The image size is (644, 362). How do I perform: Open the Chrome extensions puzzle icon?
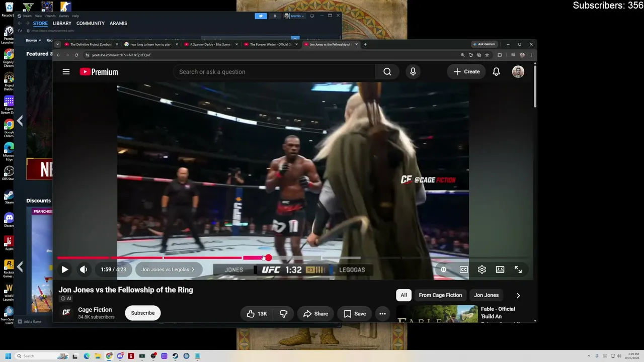pos(500,55)
